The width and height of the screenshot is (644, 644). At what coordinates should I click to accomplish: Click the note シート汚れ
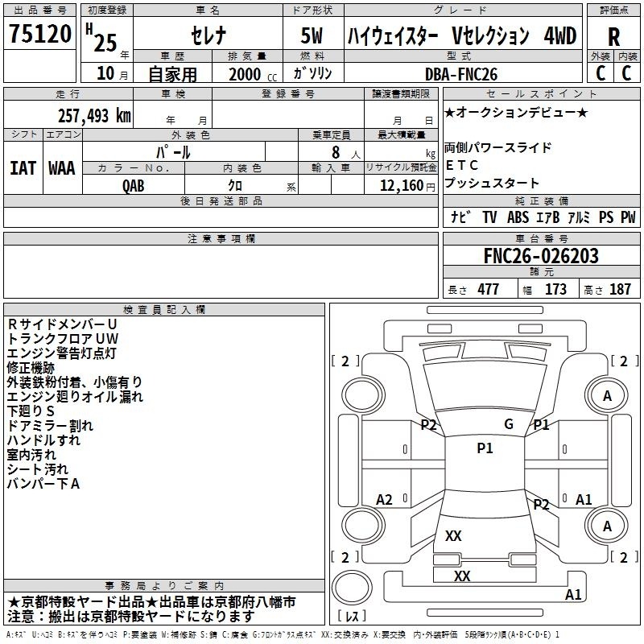point(38,469)
